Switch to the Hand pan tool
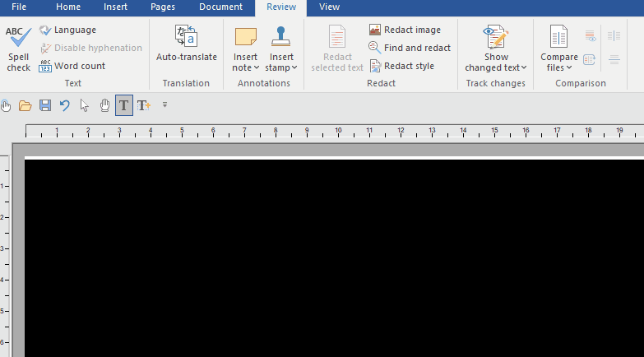644x357 pixels. click(104, 105)
